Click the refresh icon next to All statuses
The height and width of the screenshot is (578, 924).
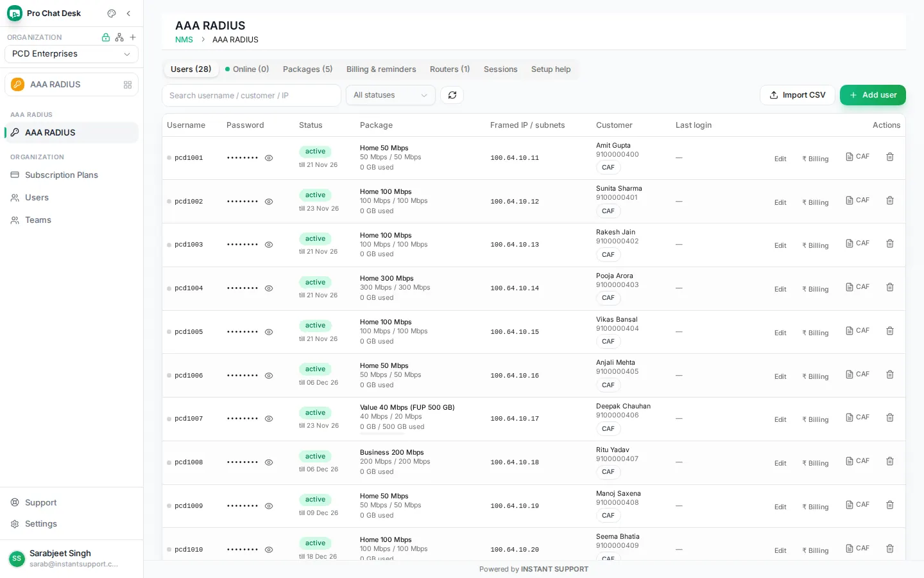(452, 95)
